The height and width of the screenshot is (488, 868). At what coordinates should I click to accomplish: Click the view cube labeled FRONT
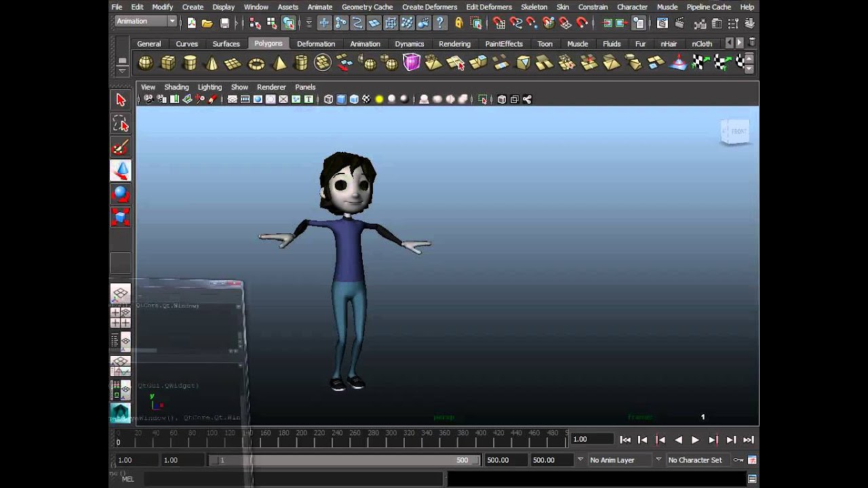pyautogui.click(x=736, y=131)
